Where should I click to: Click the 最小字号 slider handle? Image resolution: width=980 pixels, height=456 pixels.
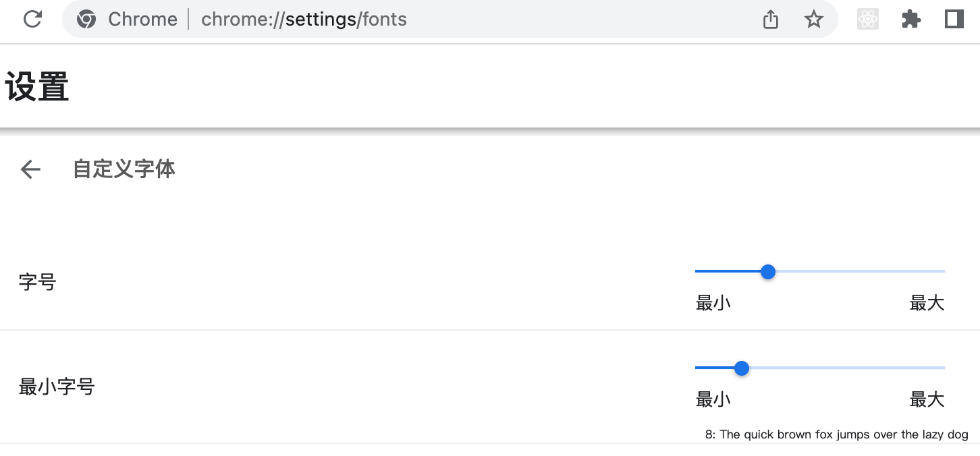coord(741,368)
